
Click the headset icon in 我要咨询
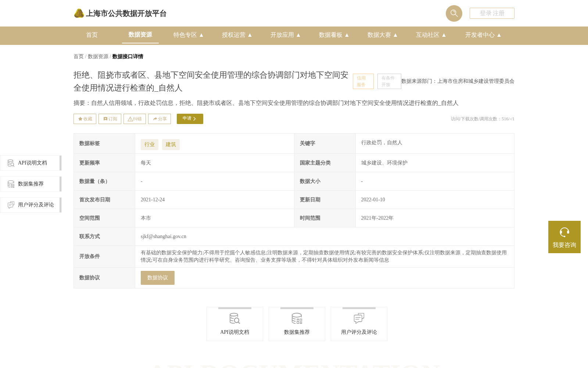click(x=564, y=232)
